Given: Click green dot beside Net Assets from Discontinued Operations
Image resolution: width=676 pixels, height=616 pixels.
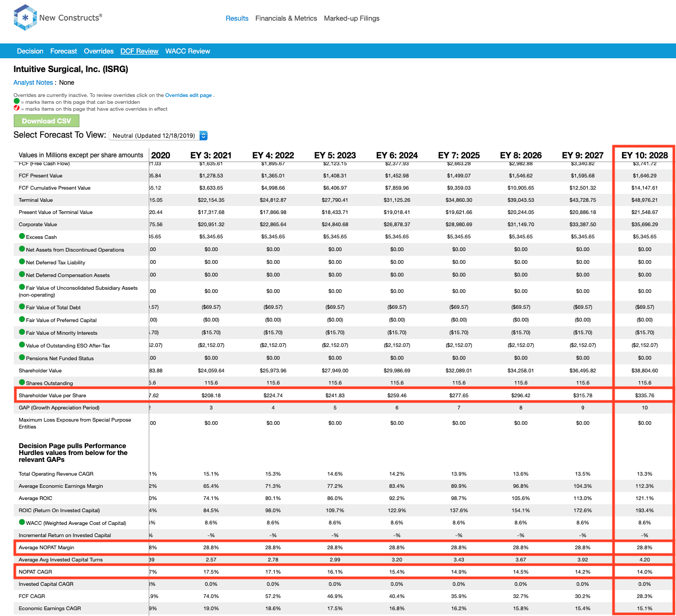Looking at the screenshot, I should pyautogui.click(x=22, y=249).
